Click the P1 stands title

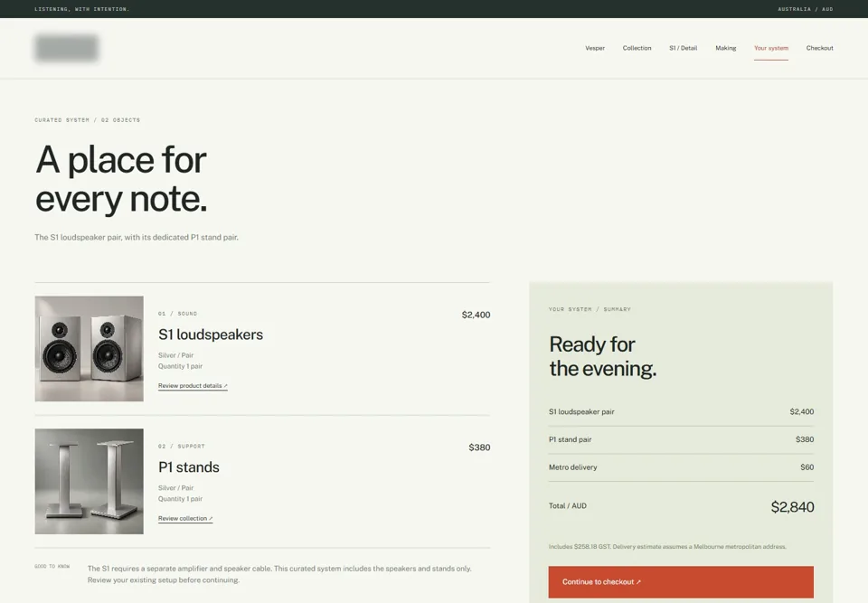click(189, 467)
